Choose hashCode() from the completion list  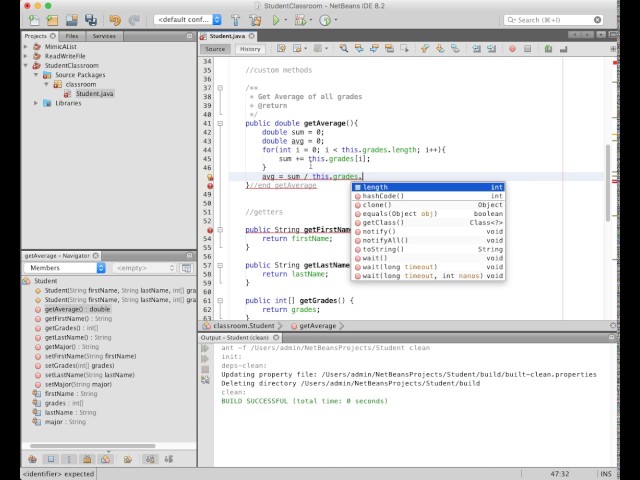tap(428, 196)
